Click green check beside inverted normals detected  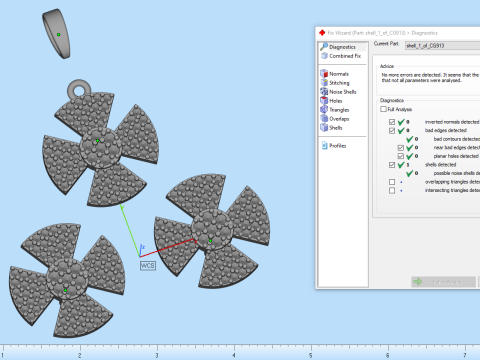[401, 122]
